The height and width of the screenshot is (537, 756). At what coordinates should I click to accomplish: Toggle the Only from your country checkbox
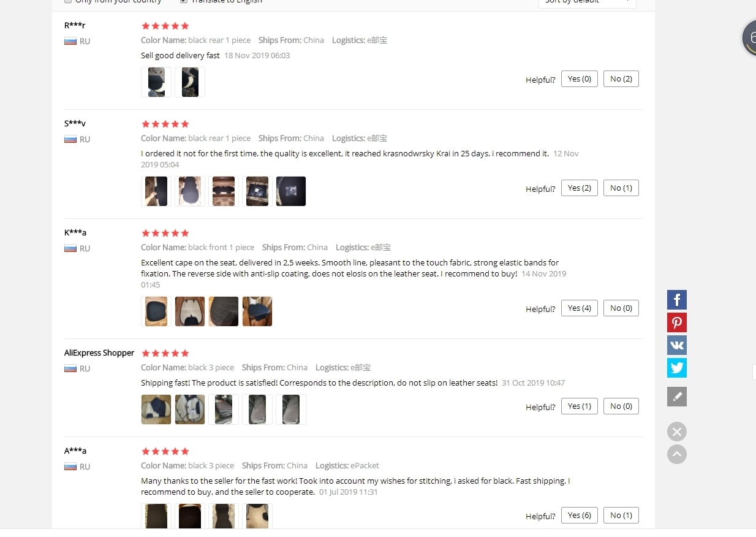click(x=68, y=2)
